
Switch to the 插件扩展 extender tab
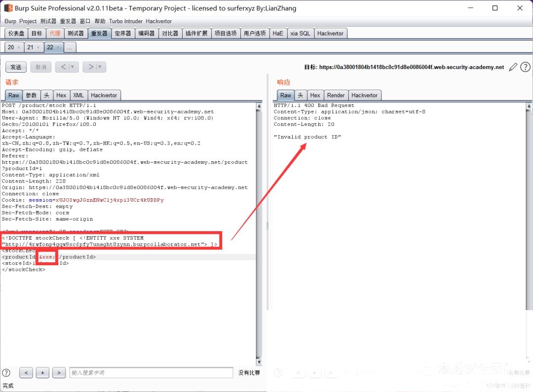196,34
